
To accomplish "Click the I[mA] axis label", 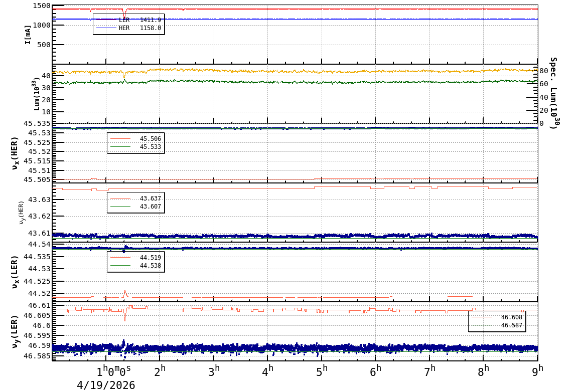I will point(28,35).
